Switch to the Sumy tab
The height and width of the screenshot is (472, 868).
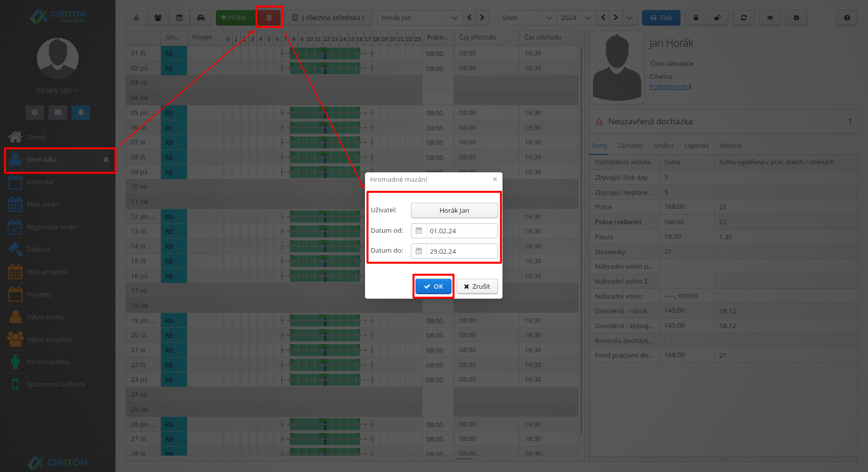pyautogui.click(x=599, y=146)
